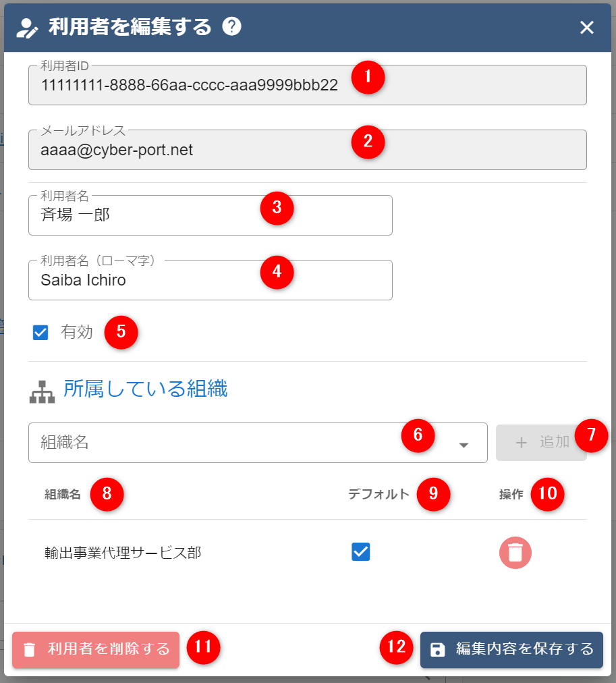Viewport: 616px width, 683px height.
Task: Click the 所属している組織 section heading
Action: [x=145, y=389]
